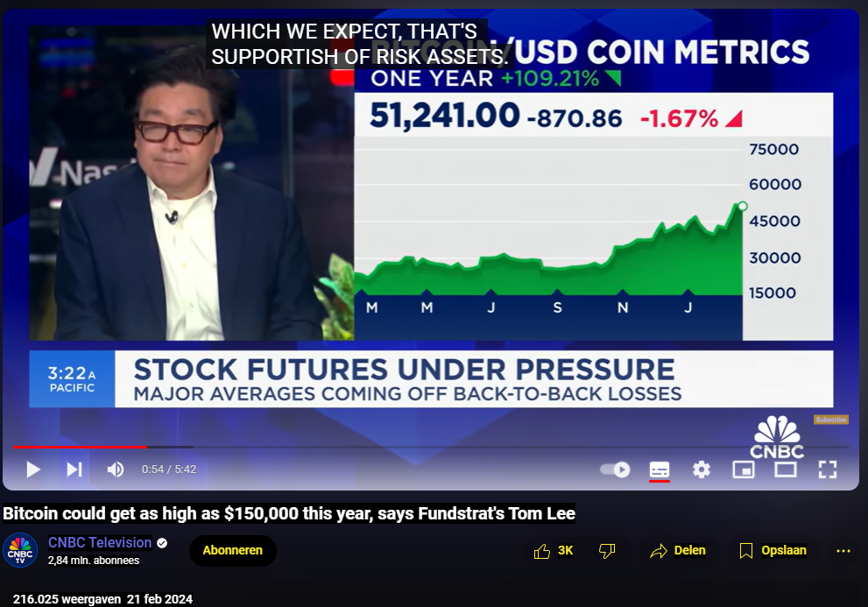Turn off subtitles/closed captions

[660, 469]
